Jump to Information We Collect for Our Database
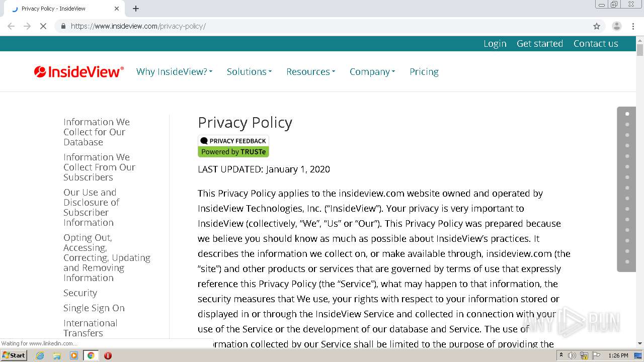The image size is (644, 362). 97,132
